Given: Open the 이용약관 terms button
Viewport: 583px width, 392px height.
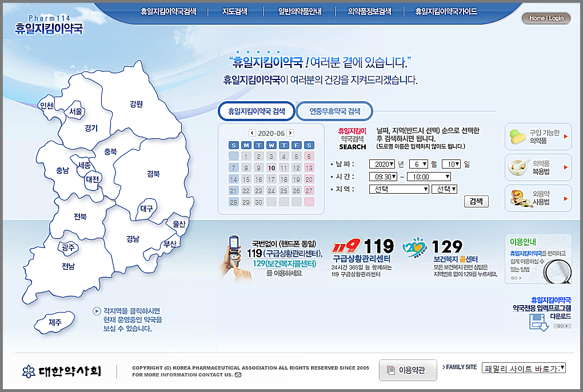Looking at the screenshot, I should 408,370.
